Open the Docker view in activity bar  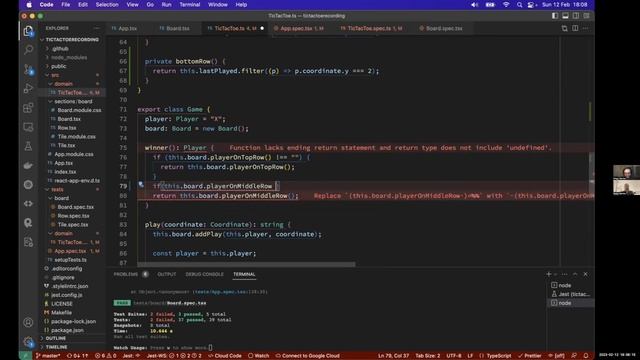pyautogui.click(x=28, y=165)
